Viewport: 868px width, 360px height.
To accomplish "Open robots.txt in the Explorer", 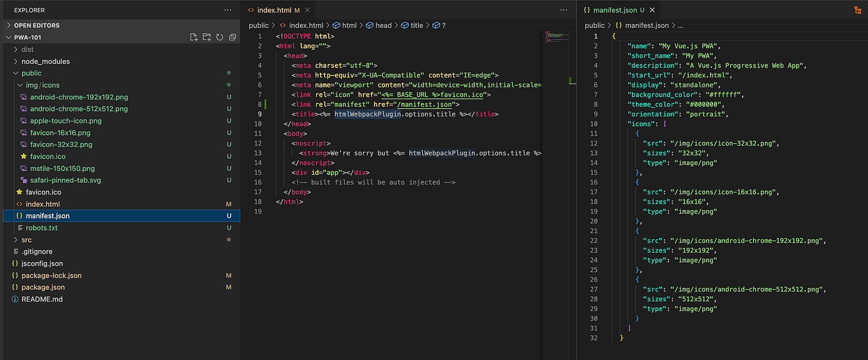I will (x=41, y=228).
